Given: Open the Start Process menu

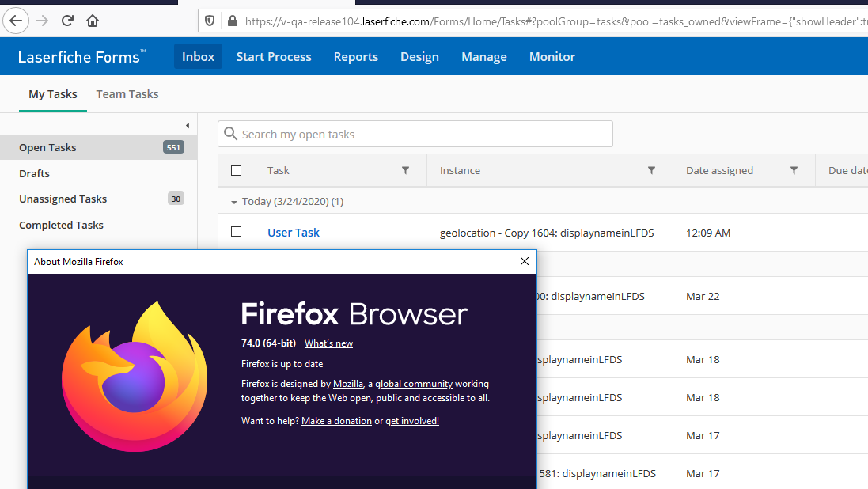Looking at the screenshot, I should (274, 56).
